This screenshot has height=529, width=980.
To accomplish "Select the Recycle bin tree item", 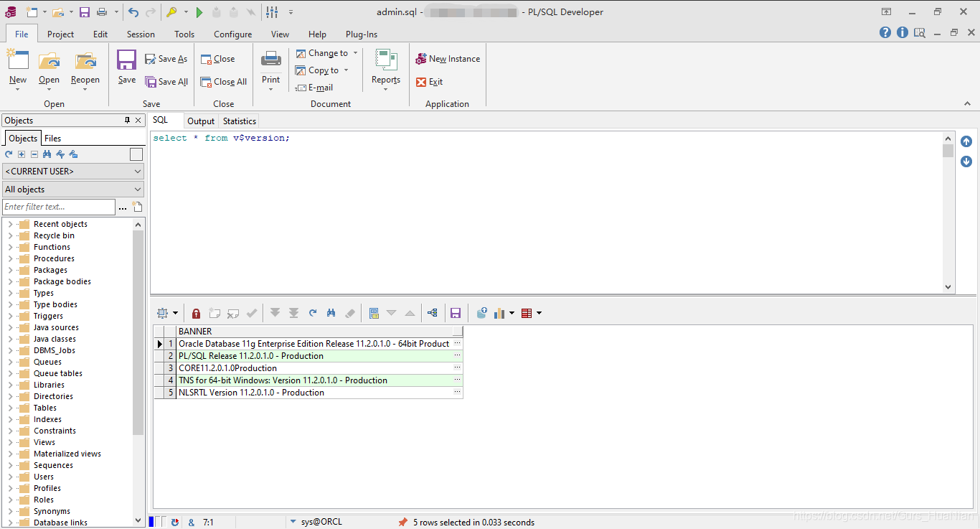I will (54, 235).
